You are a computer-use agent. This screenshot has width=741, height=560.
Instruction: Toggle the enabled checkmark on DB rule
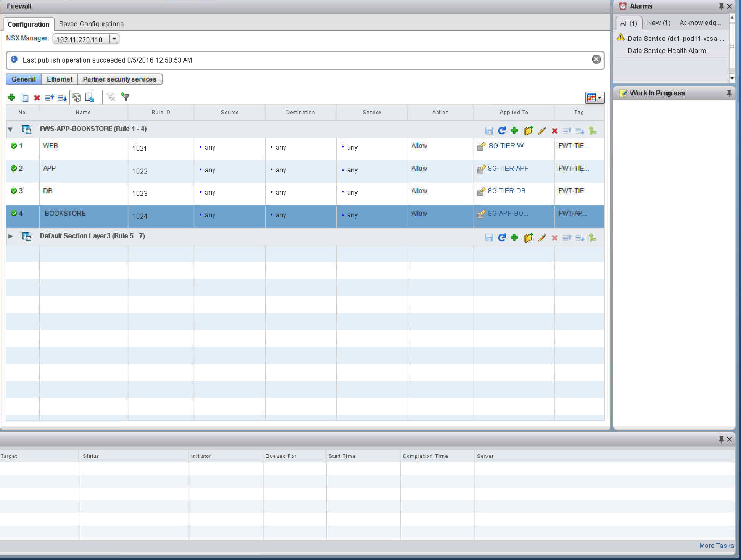pos(14,191)
